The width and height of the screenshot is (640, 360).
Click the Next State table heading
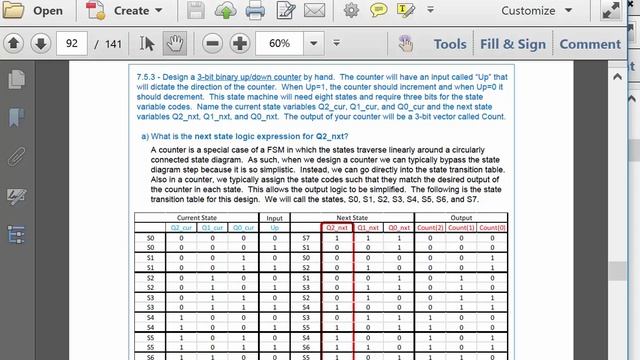click(352, 218)
